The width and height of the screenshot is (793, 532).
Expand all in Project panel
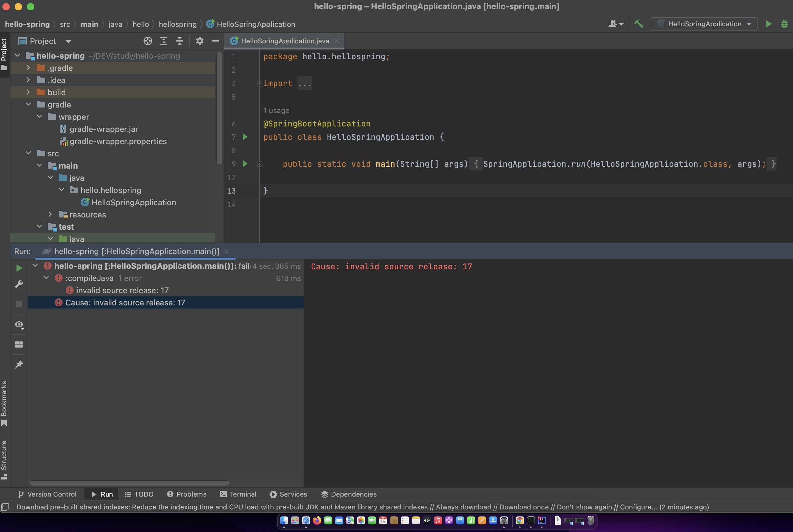[163, 41]
